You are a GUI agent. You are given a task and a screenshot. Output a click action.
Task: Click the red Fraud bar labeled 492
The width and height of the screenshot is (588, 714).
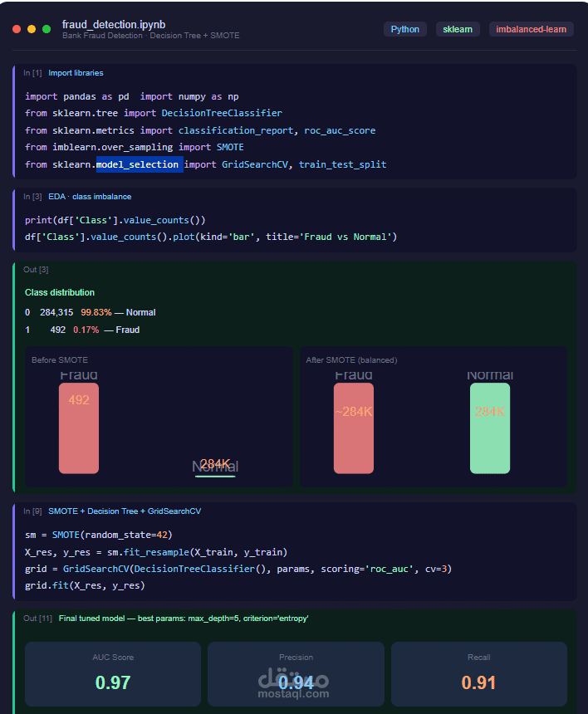79,428
